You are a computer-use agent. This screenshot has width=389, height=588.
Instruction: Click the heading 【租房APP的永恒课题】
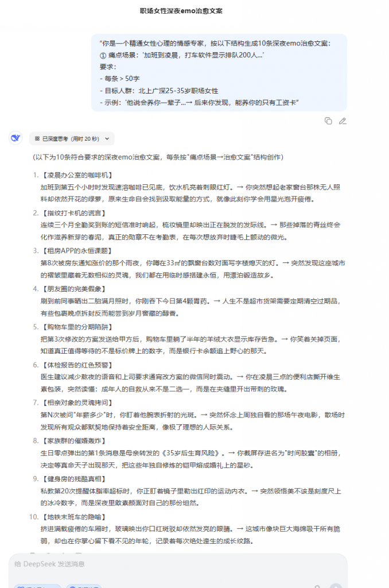point(76,251)
